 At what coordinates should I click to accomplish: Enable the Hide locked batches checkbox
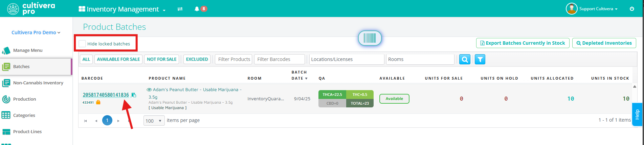(82, 44)
